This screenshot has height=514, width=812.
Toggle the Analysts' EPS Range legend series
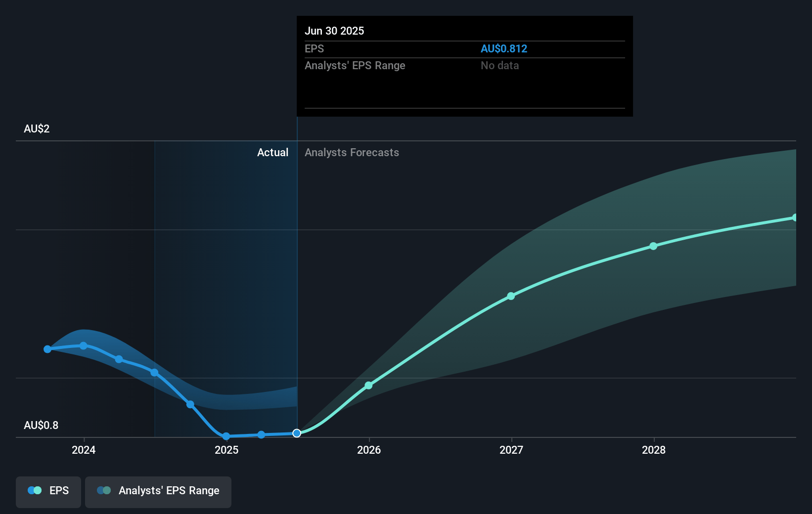(158, 492)
